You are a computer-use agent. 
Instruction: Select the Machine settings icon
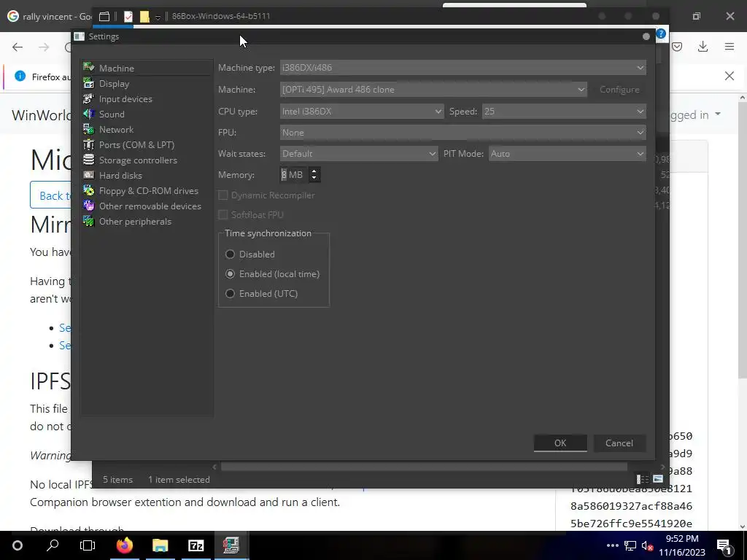pos(88,68)
